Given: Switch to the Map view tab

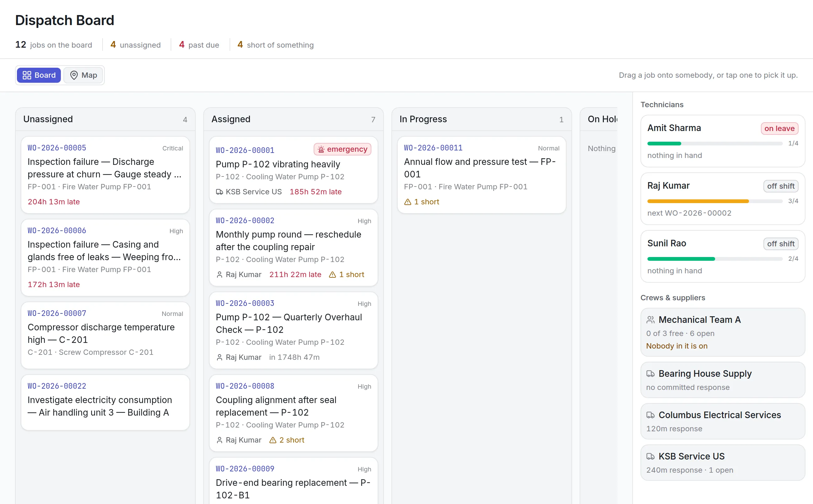Looking at the screenshot, I should tap(83, 75).
